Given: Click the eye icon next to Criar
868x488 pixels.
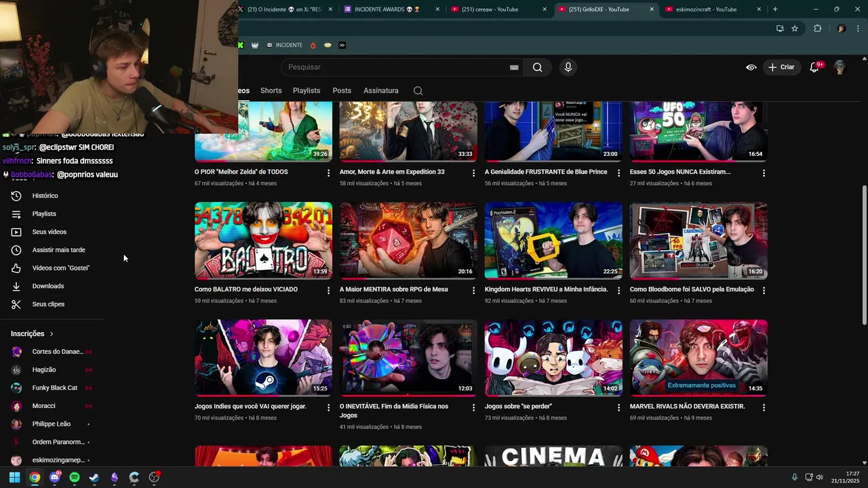Looking at the screenshot, I should [x=751, y=67].
